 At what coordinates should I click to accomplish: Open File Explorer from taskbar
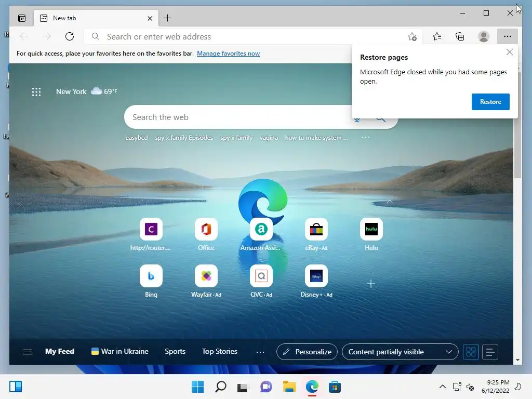289,387
